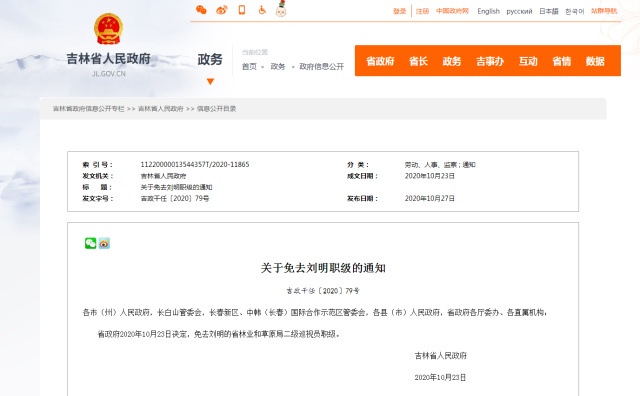Click the 登录 login link
The width and height of the screenshot is (640, 396).
pyautogui.click(x=400, y=11)
